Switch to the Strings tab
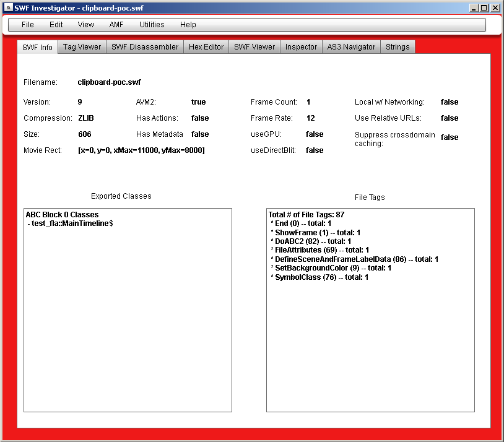Viewport: 504px width, 442px height. (x=398, y=47)
